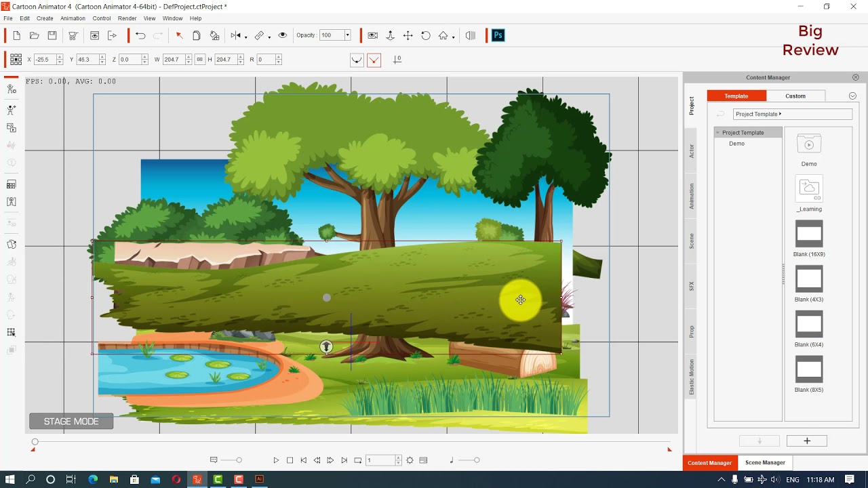Open the Scene side tab
Screen dimensions: 868x488
point(692,241)
